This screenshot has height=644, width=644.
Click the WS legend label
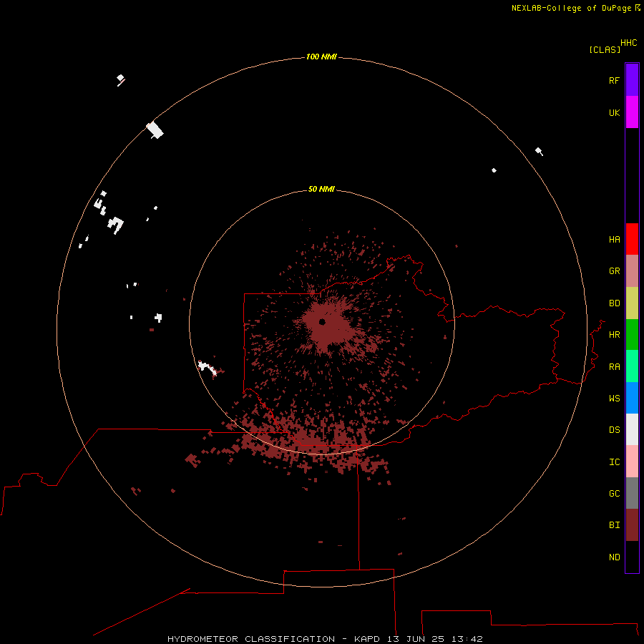(x=615, y=398)
